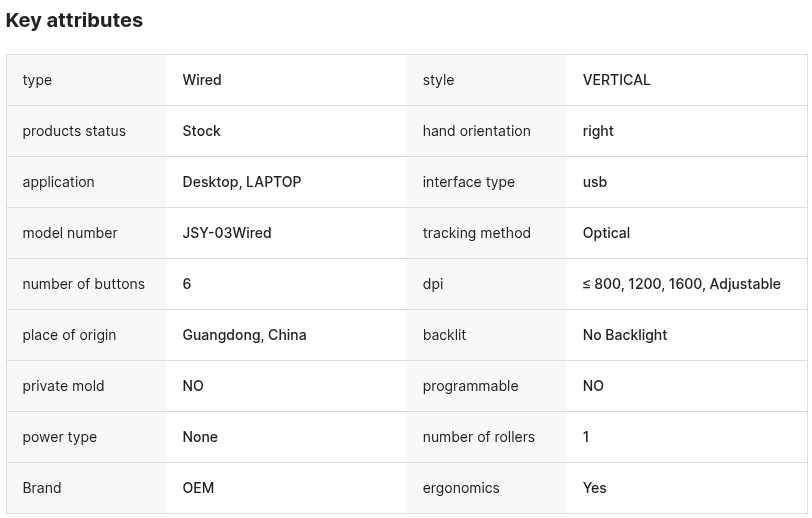The width and height of the screenshot is (812, 518).
Task: Click the Key attributes heading
Action: (x=74, y=20)
